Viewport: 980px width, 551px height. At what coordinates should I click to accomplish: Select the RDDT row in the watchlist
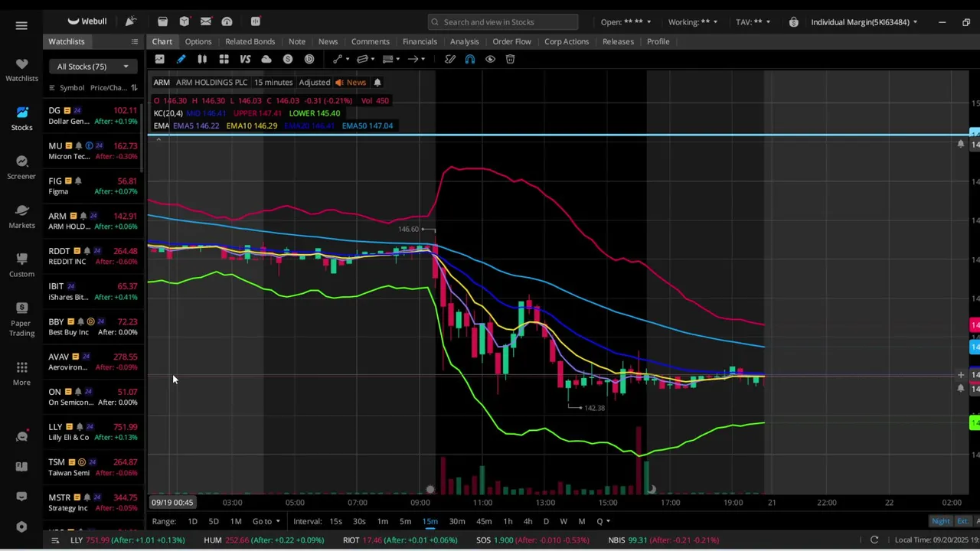pos(93,256)
